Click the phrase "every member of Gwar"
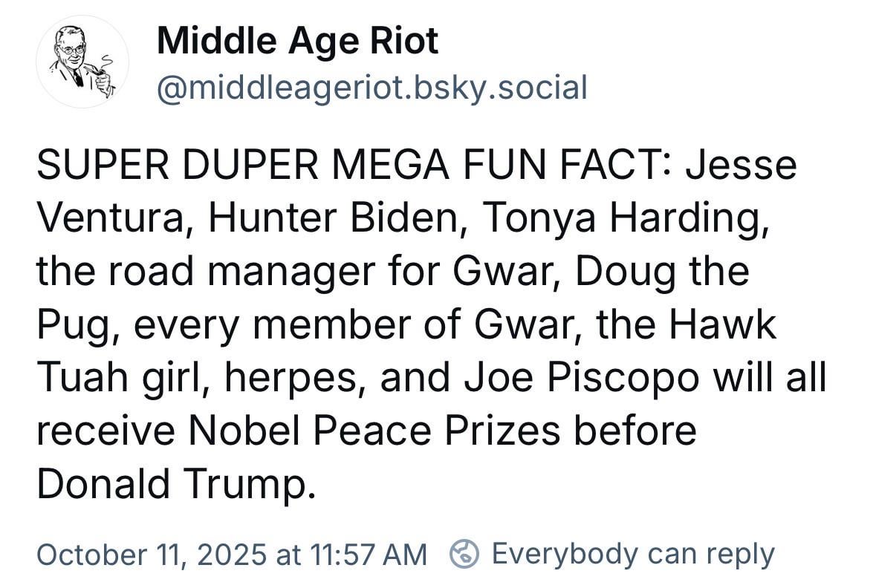The image size is (876, 588). [x=357, y=326]
